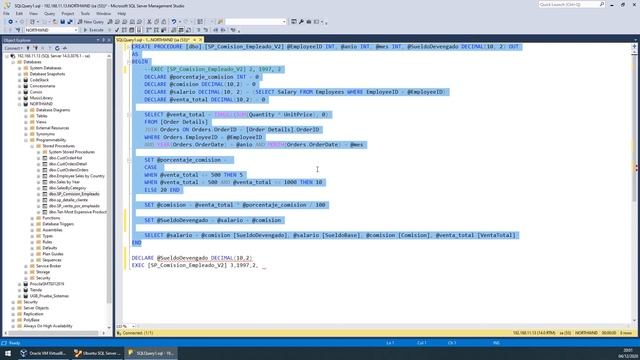This screenshot has height=360, width=640.
Task: Click the Quick Launch search magnifier icon
Action: pos(602,4)
